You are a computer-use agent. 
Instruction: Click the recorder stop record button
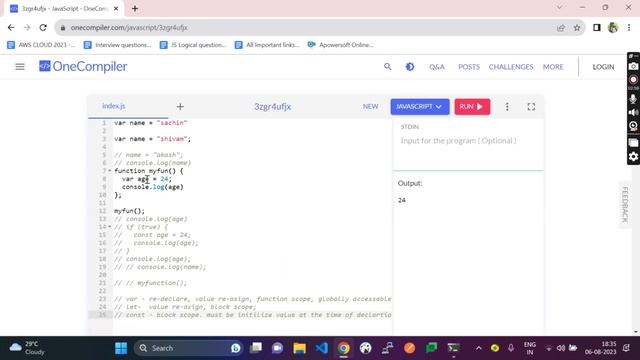click(x=633, y=80)
